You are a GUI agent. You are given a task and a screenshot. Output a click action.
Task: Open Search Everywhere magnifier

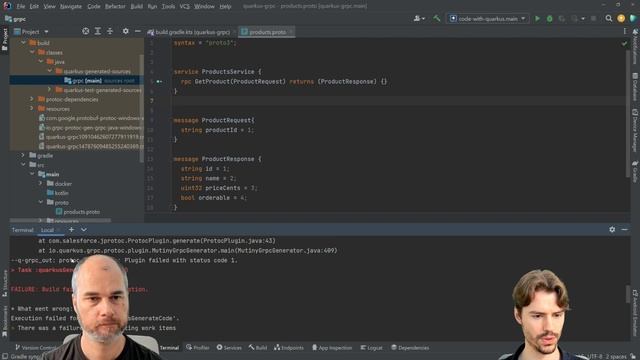point(609,18)
